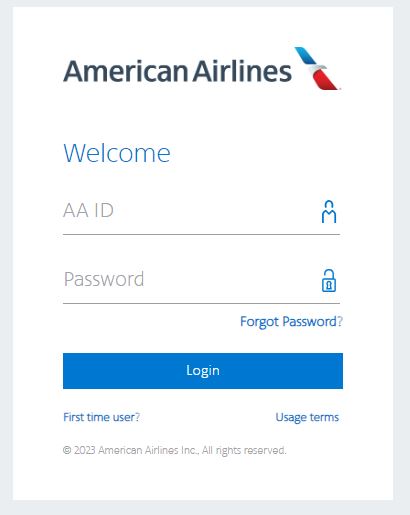This screenshot has height=515, width=410.
Task: Click the Welcome heading
Action: point(117,153)
